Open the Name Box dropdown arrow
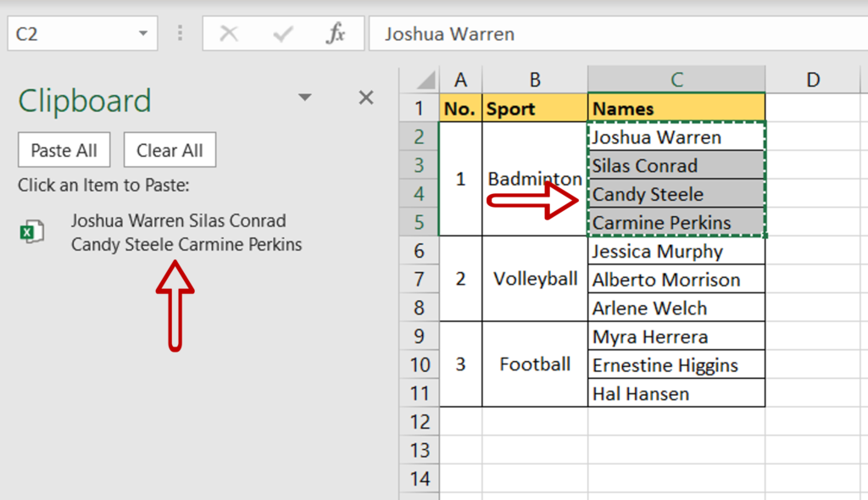Screen dimensions: 868x500 pyautogui.click(x=142, y=35)
